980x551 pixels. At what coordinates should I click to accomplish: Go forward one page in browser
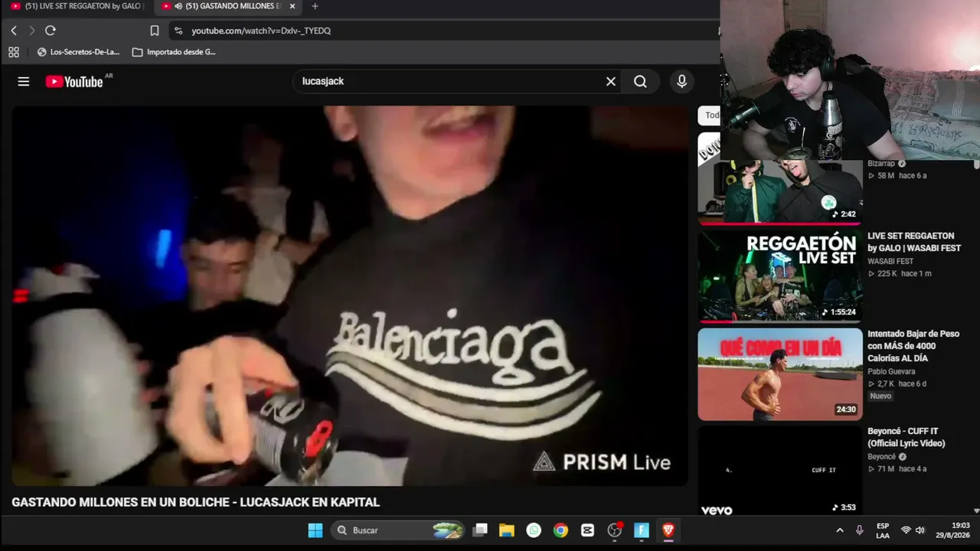tap(31, 31)
